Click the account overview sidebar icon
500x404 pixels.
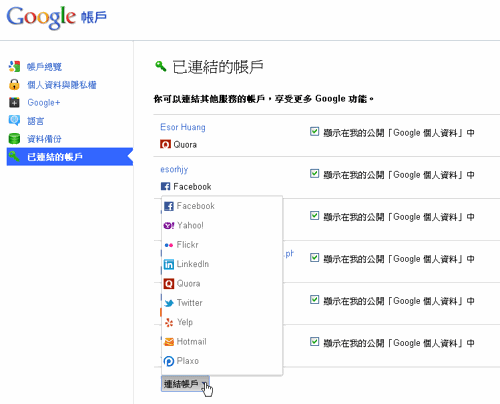click(x=14, y=66)
